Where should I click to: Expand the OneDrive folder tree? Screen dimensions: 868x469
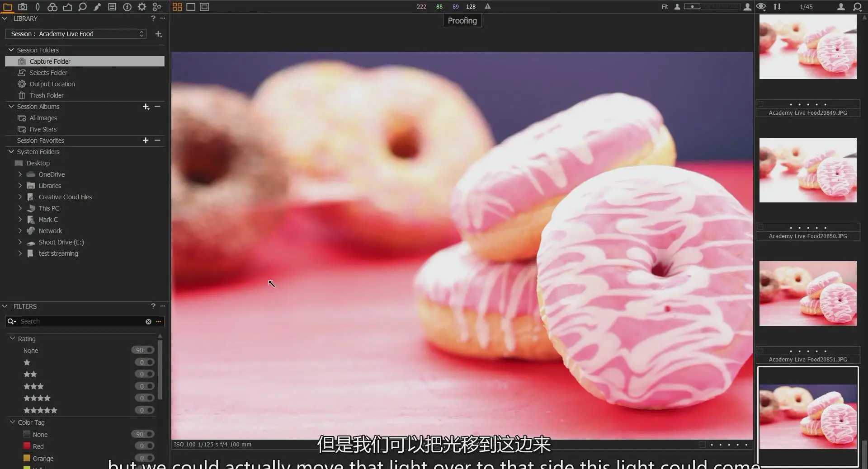20,174
